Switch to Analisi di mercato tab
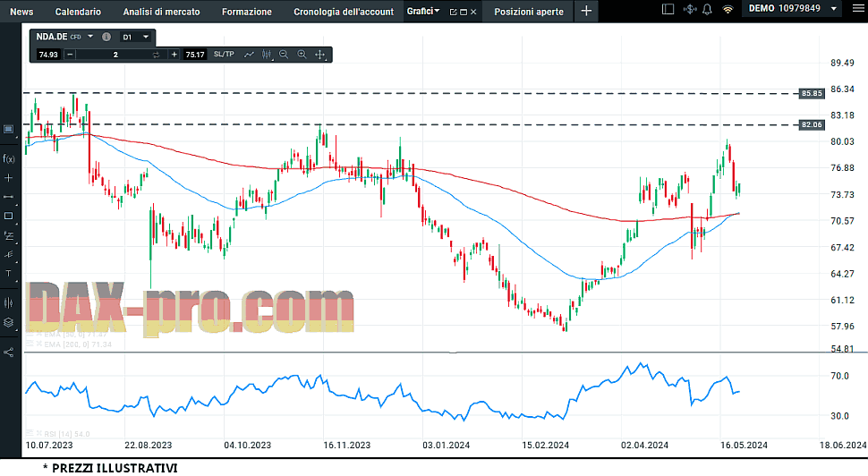The image size is (868, 476). tap(162, 12)
